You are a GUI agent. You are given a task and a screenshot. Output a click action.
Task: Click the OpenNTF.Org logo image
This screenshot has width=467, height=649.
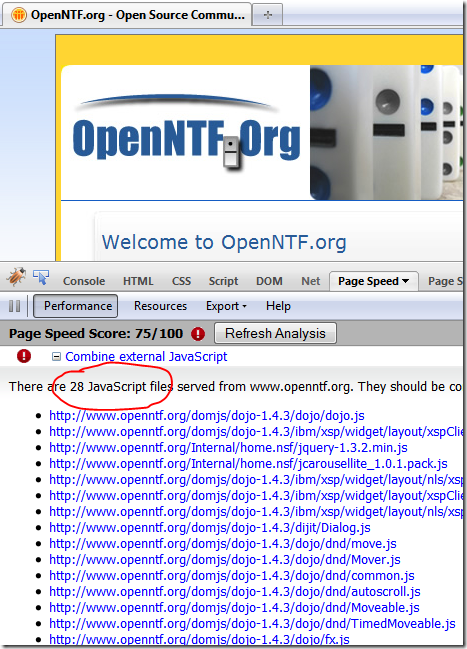(x=186, y=132)
